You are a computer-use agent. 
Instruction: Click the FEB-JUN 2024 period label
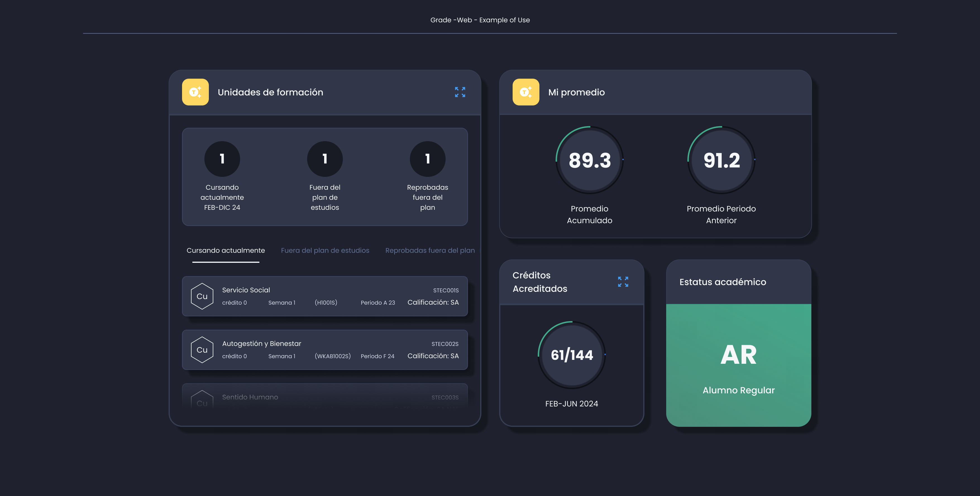point(572,404)
